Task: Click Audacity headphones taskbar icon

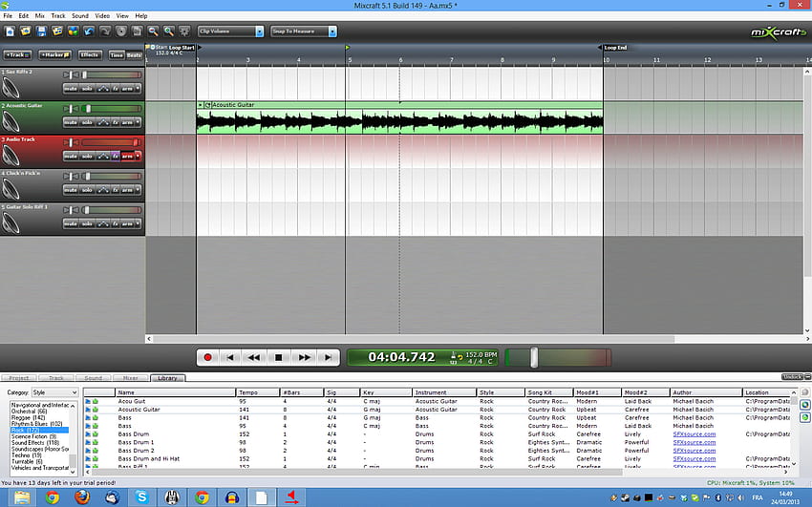Action: [232, 497]
